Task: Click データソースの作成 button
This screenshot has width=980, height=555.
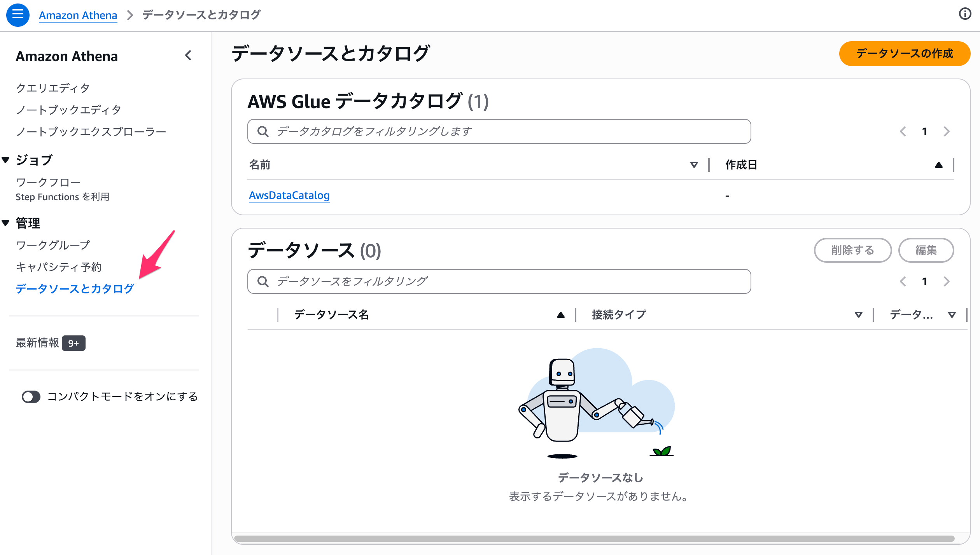Action: (905, 54)
